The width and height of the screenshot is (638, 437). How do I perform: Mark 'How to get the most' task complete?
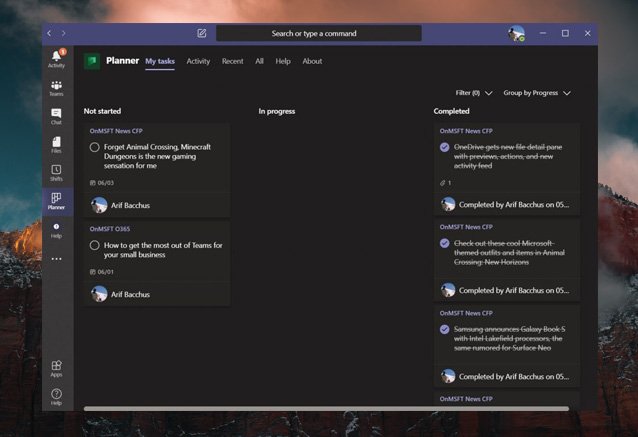coord(95,245)
